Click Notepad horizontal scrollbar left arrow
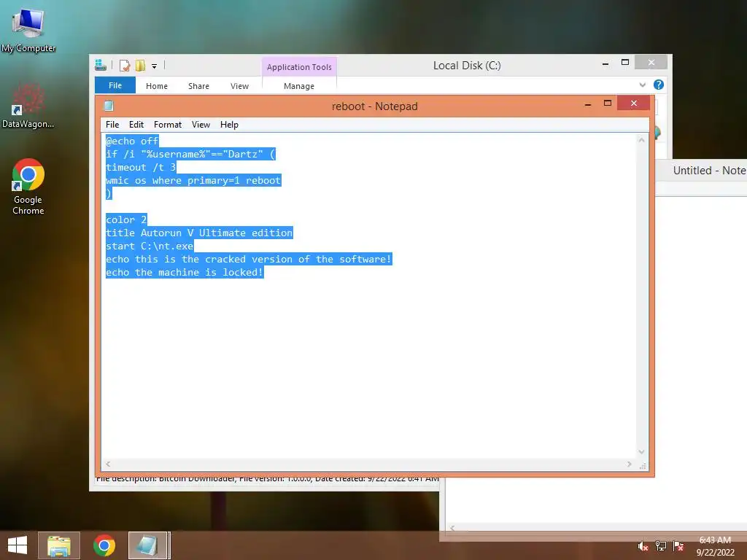 [109, 464]
